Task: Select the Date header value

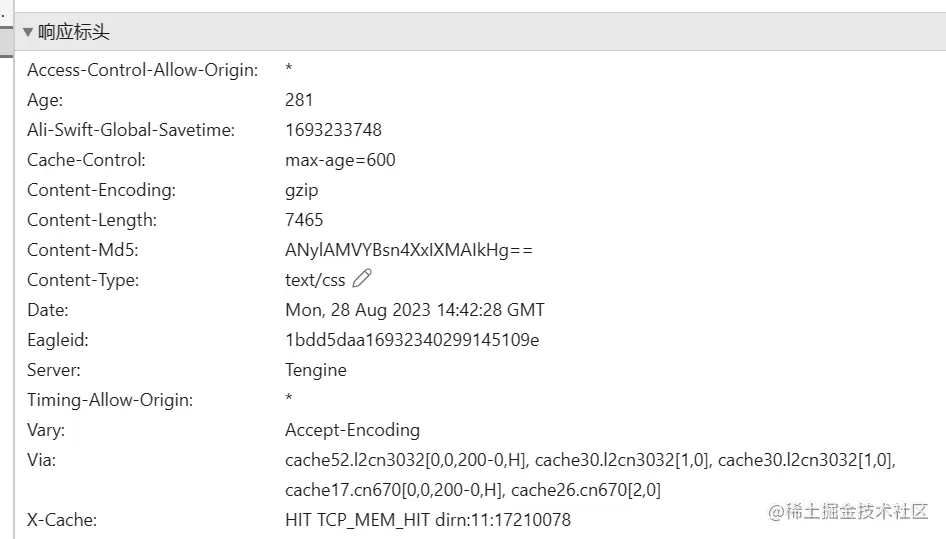Action: [414, 310]
